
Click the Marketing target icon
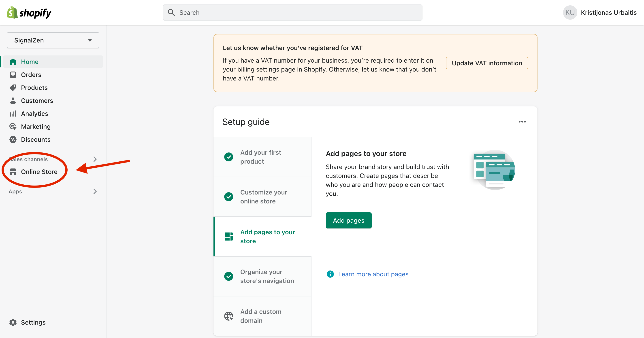(x=13, y=127)
